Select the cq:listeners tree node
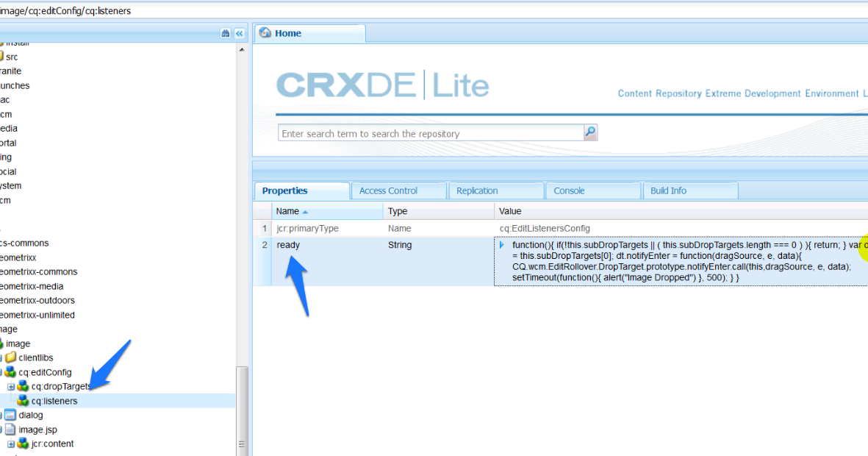The image size is (868, 456). click(x=54, y=401)
